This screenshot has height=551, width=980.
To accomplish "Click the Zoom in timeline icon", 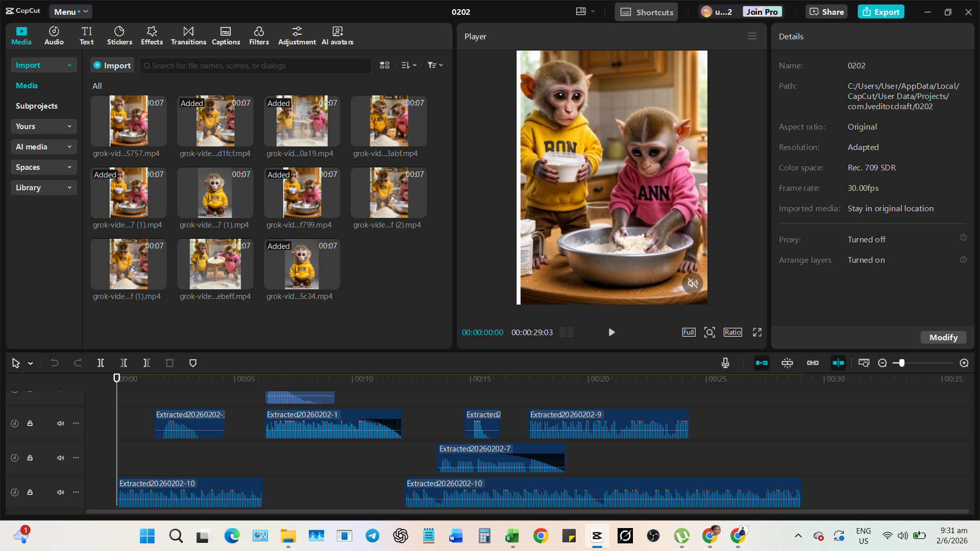I will 964,363.
